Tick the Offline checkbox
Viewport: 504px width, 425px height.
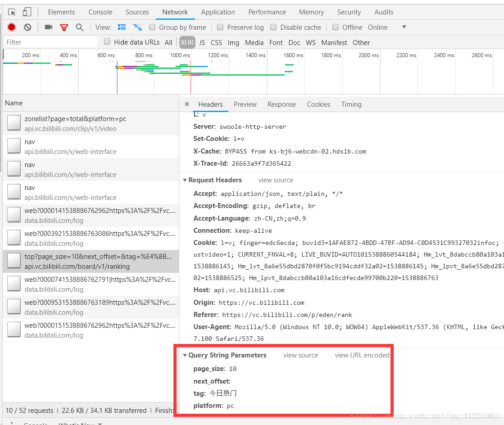(x=335, y=27)
